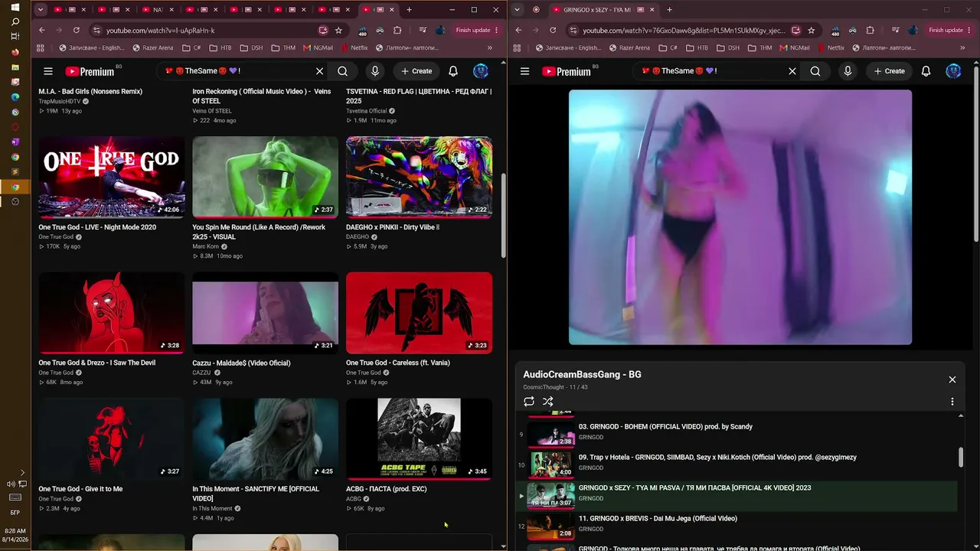Go to TrapMusicHDTV channel
Image resolution: width=980 pixels, height=551 pixels.
[x=60, y=101]
